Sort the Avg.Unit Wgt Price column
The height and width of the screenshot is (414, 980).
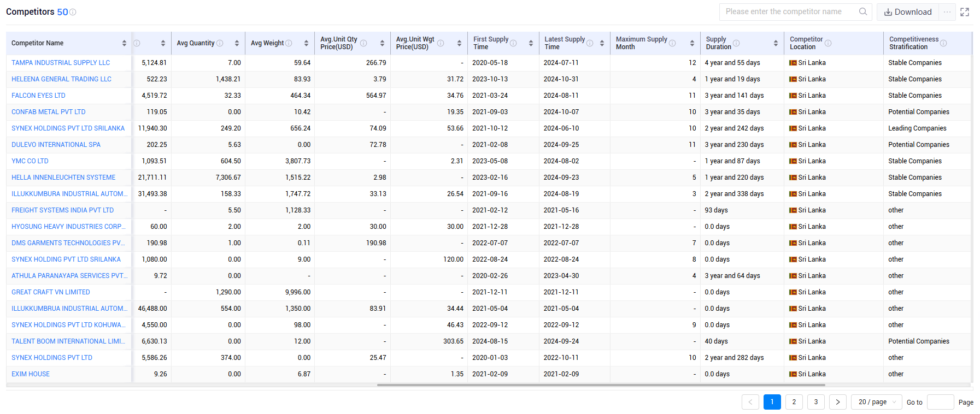pyautogui.click(x=459, y=43)
